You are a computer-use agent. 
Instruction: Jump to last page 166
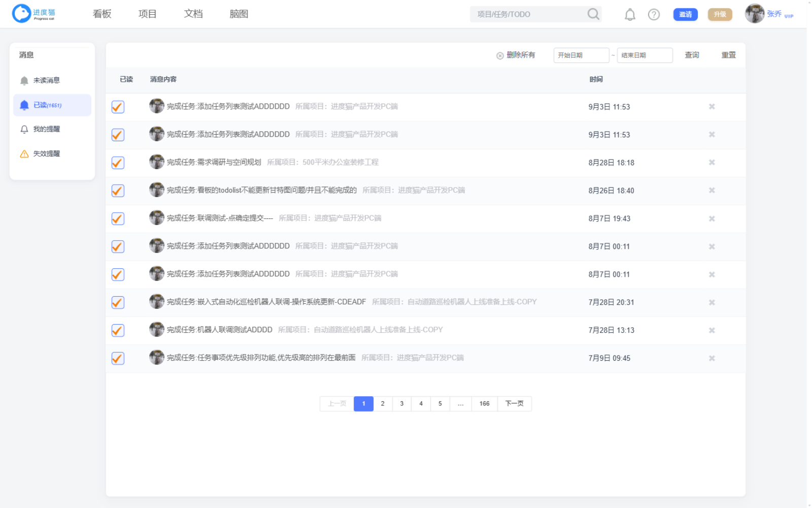click(x=485, y=404)
